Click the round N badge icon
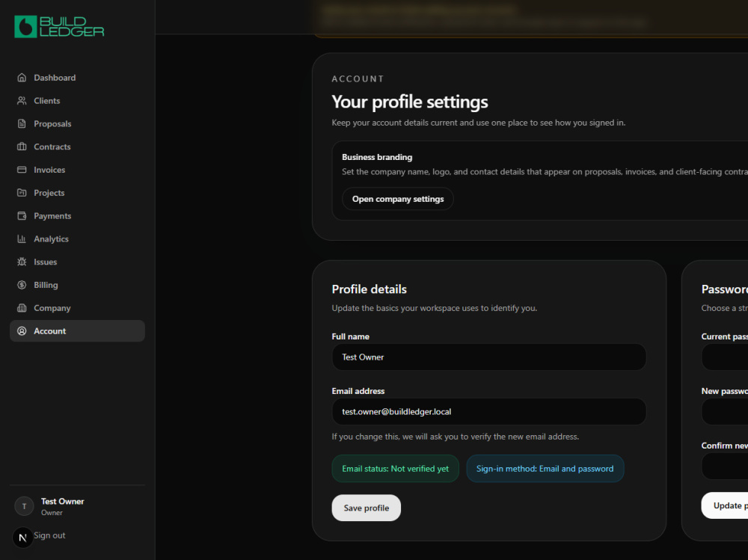This screenshot has height=560, width=748. click(x=22, y=538)
